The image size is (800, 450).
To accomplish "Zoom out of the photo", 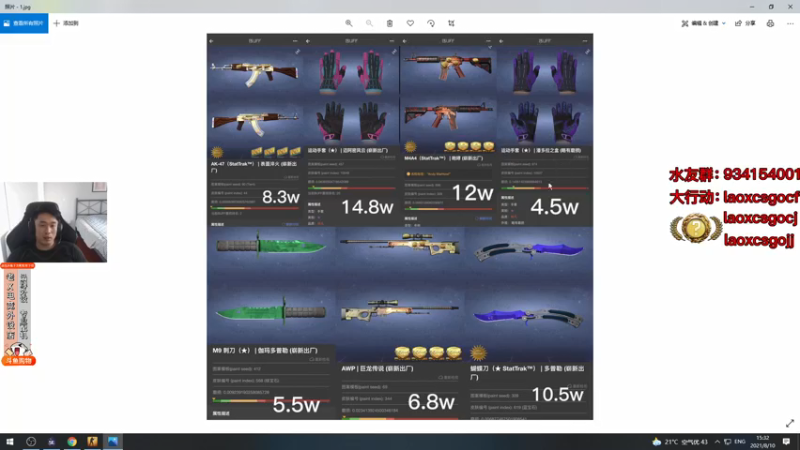I will coord(369,23).
